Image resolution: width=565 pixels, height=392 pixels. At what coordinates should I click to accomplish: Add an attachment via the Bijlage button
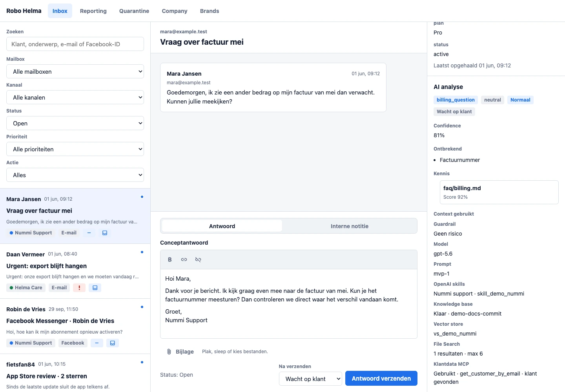click(180, 352)
